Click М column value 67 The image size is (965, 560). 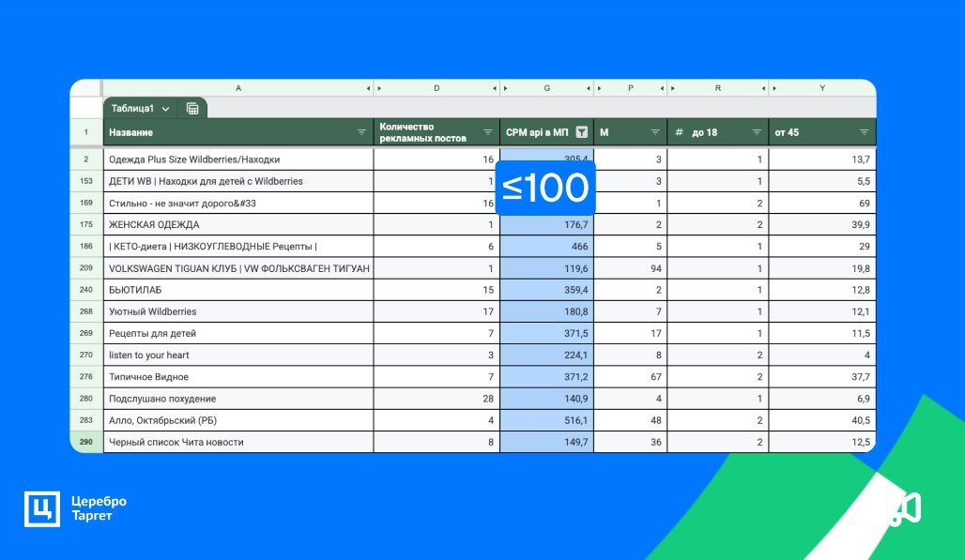pyautogui.click(x=630, y=377)
